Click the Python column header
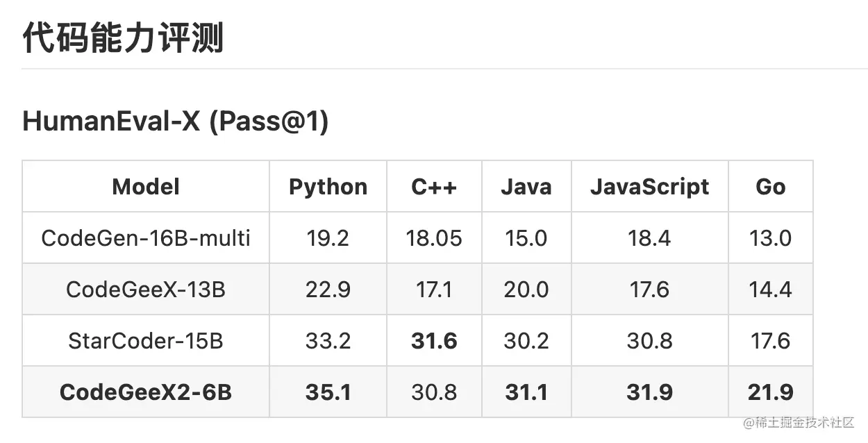868x443 pixels. (328, 187)
